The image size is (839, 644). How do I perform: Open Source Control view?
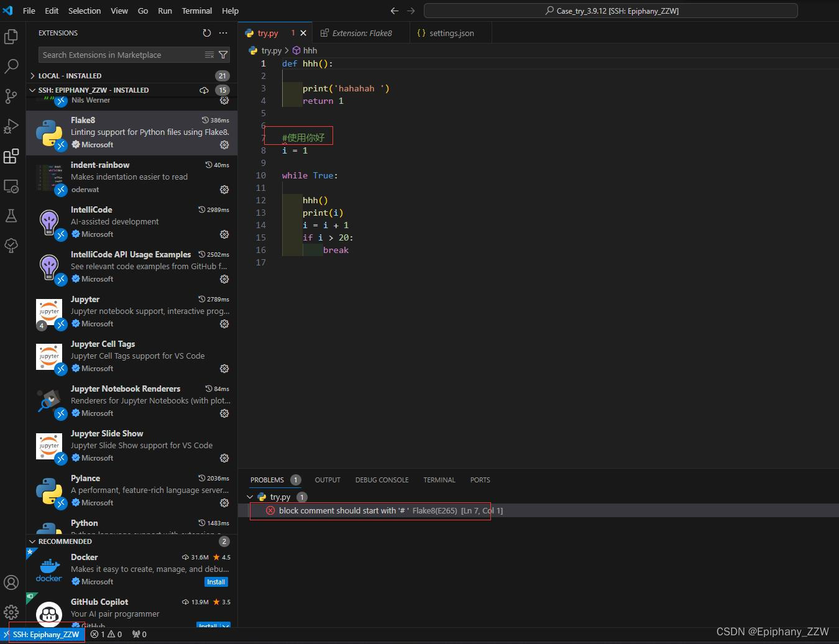[11, 96]
